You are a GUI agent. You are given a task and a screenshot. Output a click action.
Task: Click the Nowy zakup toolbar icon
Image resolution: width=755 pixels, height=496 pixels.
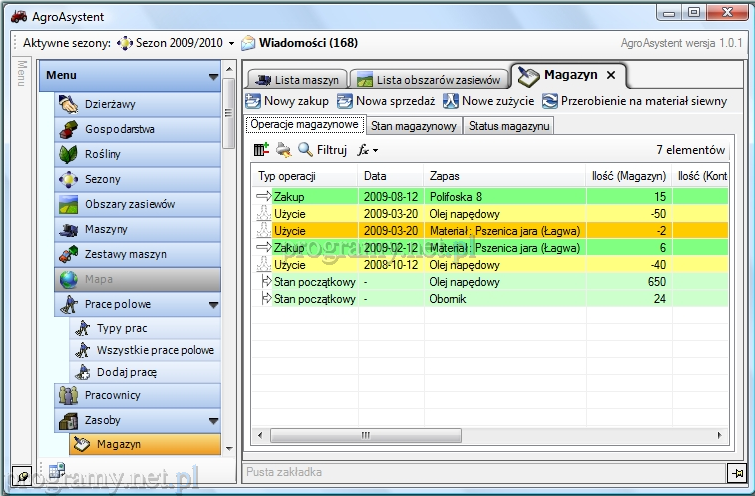click(254, 101)
